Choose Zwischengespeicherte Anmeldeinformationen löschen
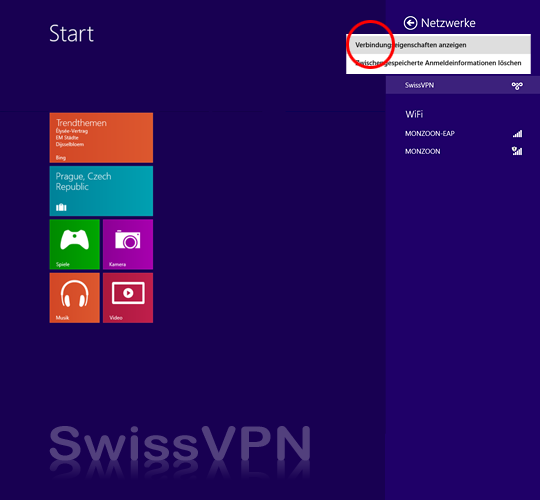Image resolution: width=540 pixels, height=500 pixels. pos(438,63)
